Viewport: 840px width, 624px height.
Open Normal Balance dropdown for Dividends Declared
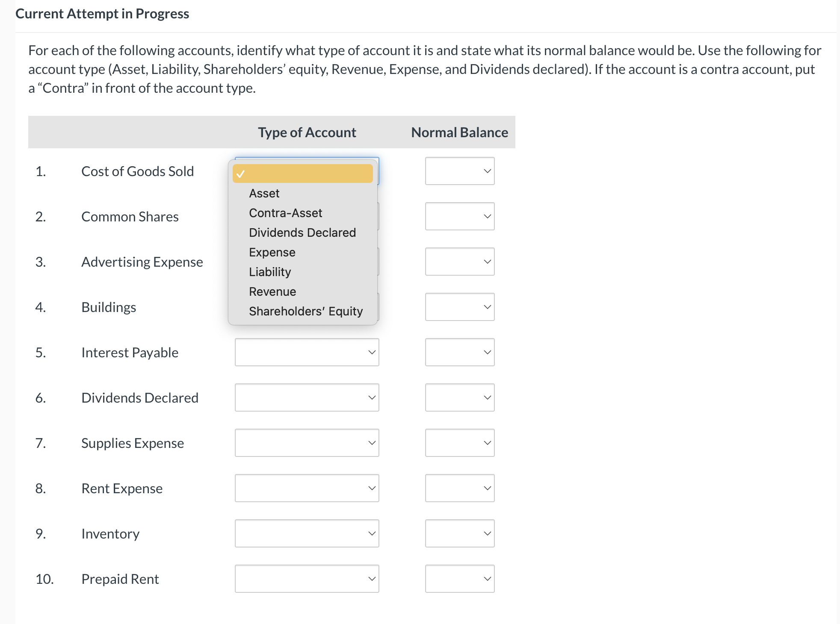point(460,397)
